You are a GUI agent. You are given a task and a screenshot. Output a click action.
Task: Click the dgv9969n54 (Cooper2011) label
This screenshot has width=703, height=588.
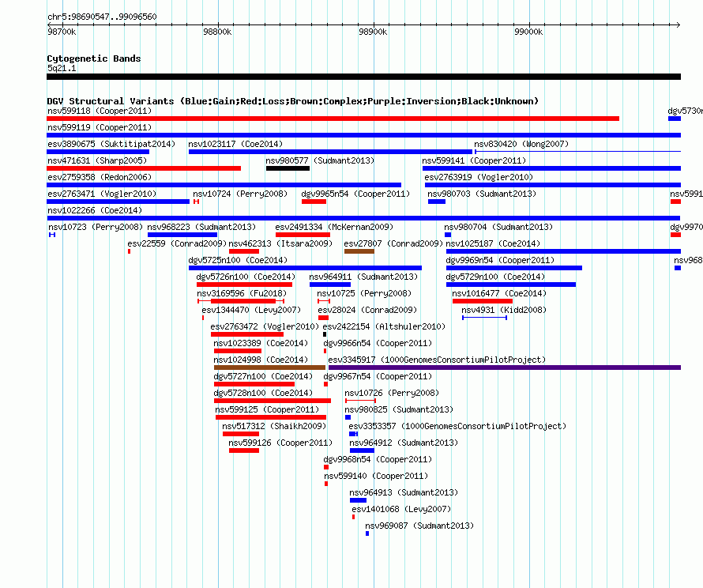pos(500,260)
